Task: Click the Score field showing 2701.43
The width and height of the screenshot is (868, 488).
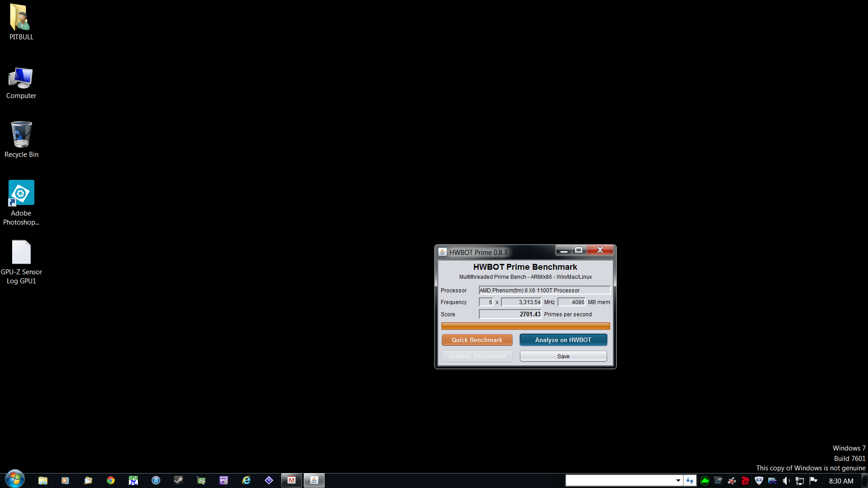Action: coord(510,314)
